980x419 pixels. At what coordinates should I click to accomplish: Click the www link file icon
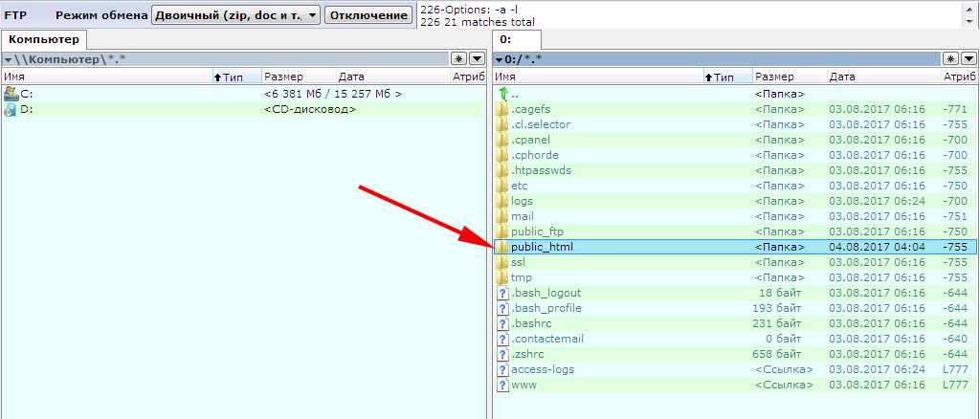(502, 385)
